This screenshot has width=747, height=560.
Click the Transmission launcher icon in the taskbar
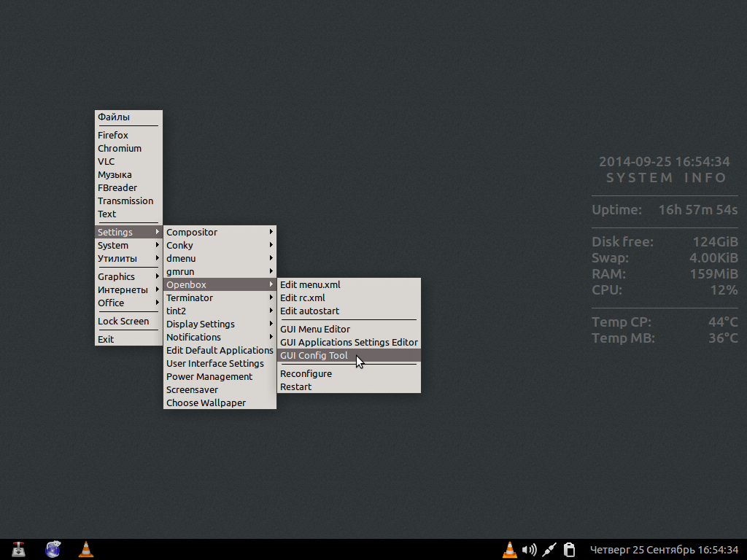pos(18,549)
